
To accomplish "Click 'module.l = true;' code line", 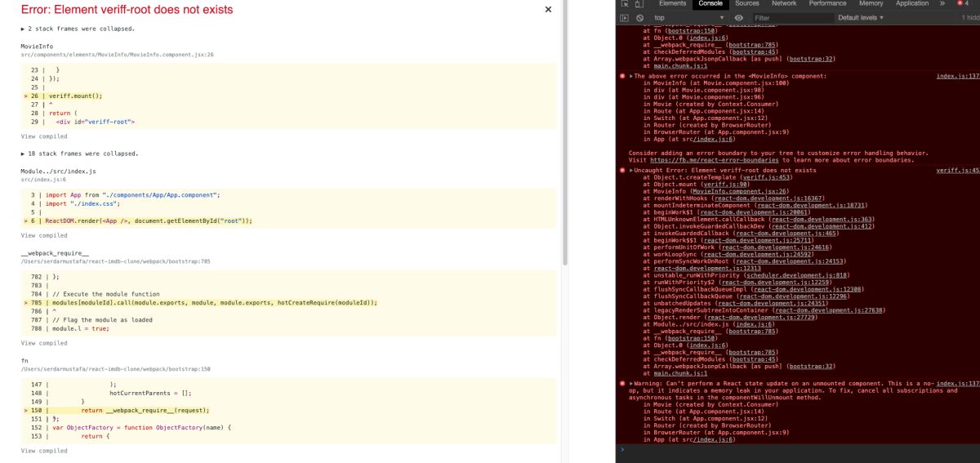I will pos(80,328).
